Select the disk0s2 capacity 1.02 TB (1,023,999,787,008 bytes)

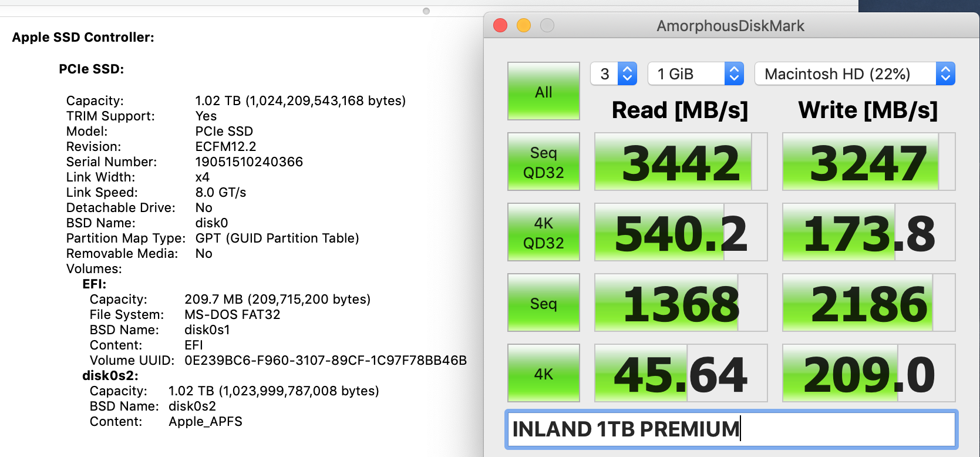point(274,391)
